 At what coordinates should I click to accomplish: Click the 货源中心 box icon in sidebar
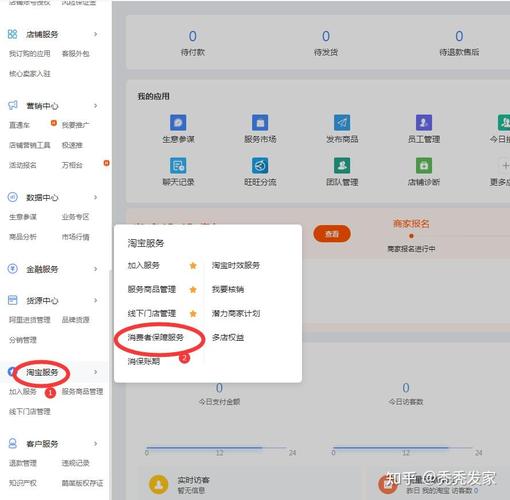coord(13,300)
